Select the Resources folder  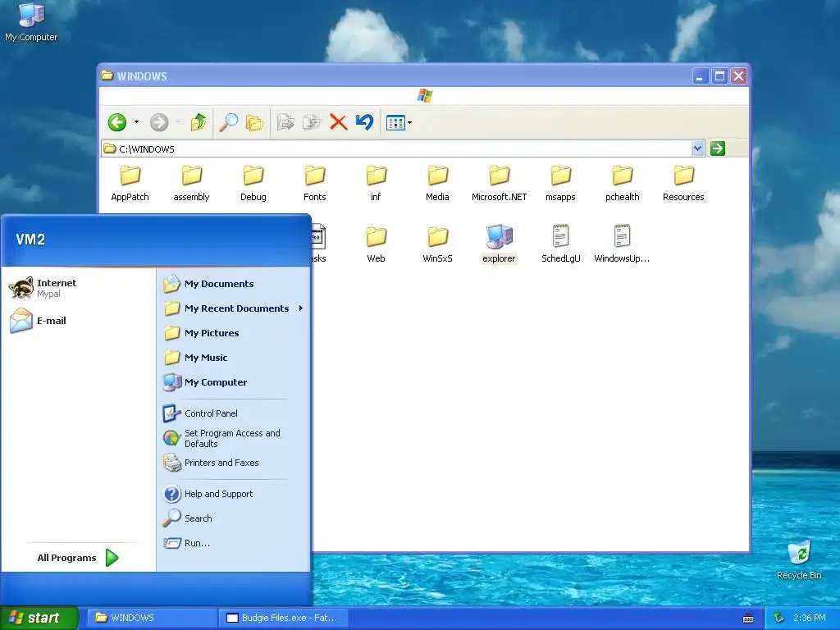(x=683, y=184)
